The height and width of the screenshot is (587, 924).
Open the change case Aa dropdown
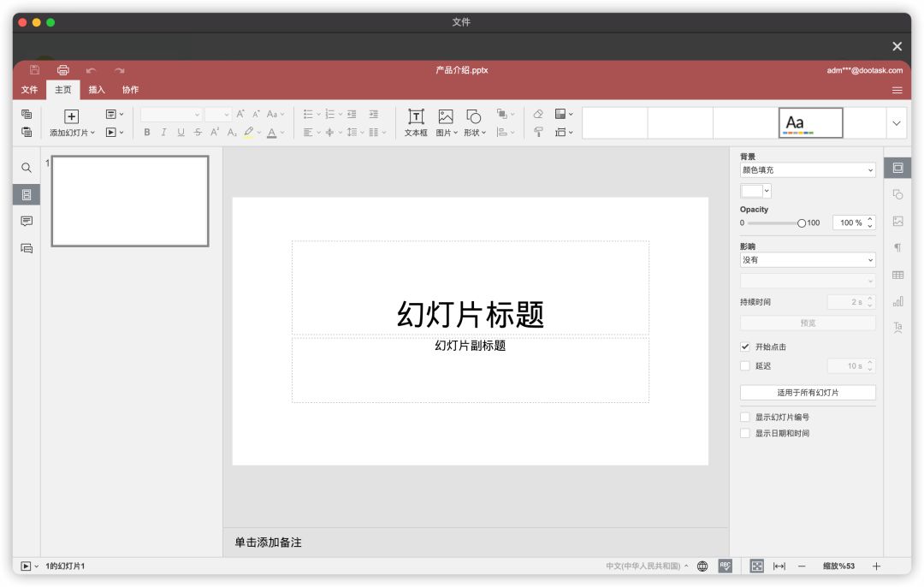pos(275,115)
